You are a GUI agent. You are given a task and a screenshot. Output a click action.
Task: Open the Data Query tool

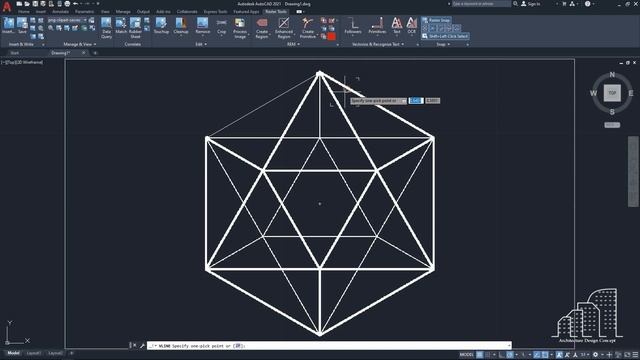point(106,28)
